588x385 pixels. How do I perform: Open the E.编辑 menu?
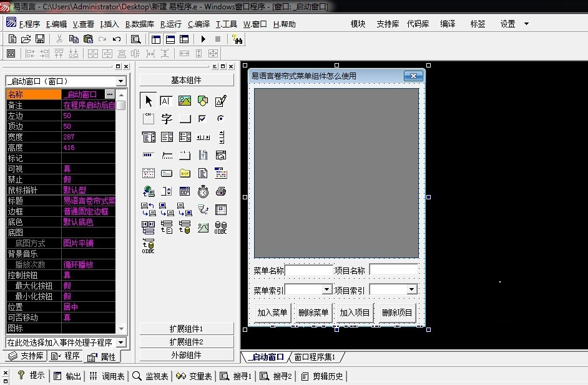coord(56,24)
